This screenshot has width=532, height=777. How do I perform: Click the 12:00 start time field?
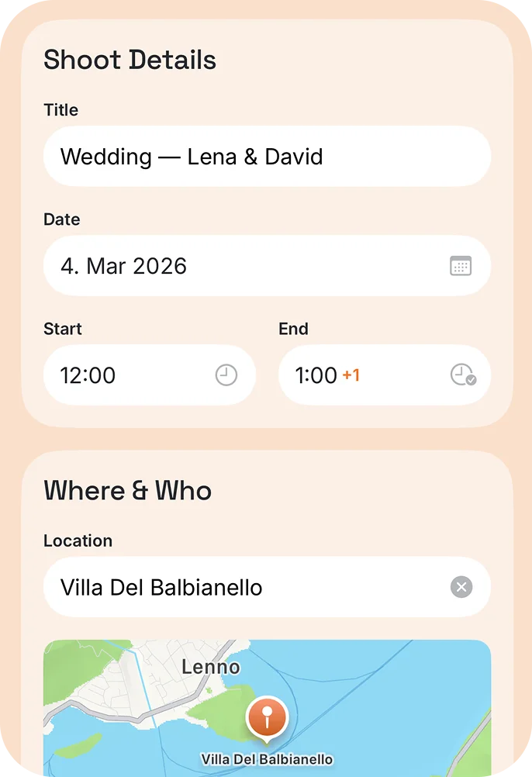point(132,375)
